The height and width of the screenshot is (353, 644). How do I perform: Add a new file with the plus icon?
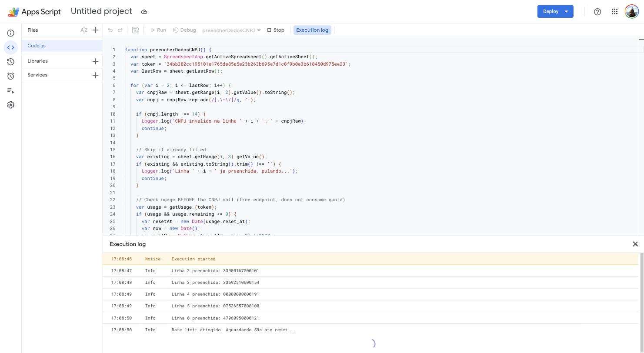pyautogui.click(x=95, y=30)
